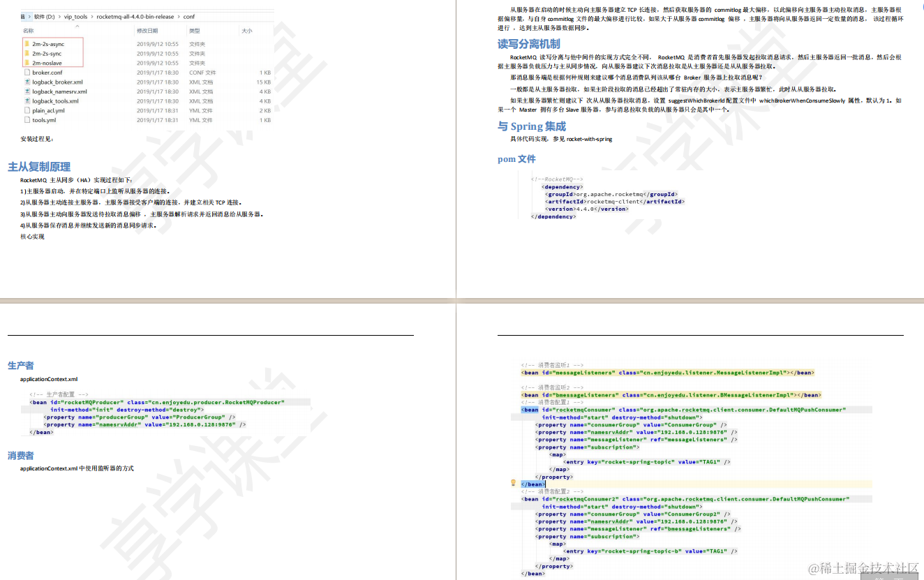Click the 核心实现 text line
Screen dimensions: 924x580
click(32, 237)
